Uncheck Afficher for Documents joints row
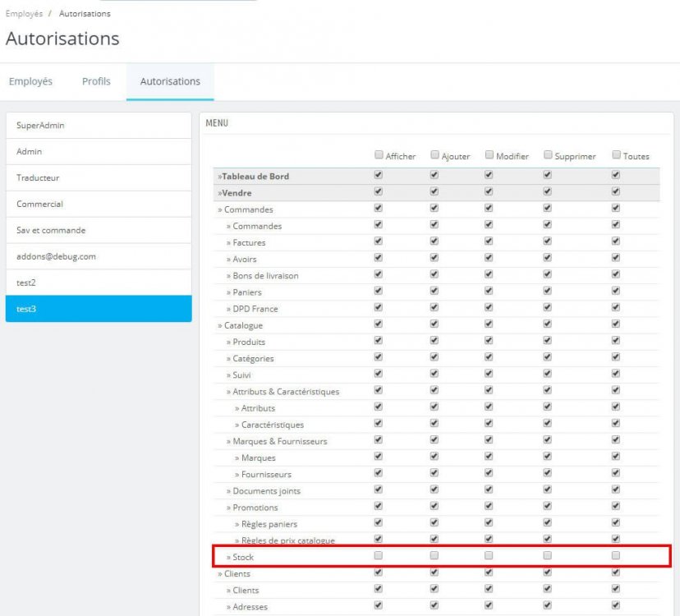The image size is (680, 616). (x=378, y=490)
